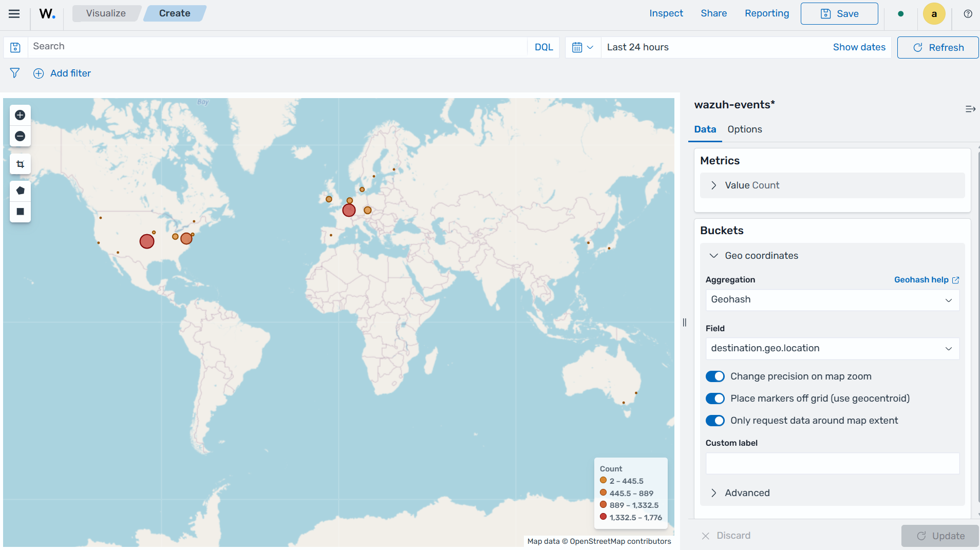Open the Reporting menu item
Screen dimensions: 980x550
[x=767, y=13]
